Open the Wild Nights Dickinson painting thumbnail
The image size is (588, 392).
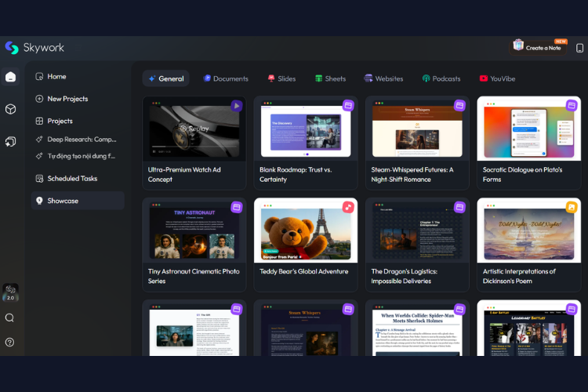[x=528, y=232]
